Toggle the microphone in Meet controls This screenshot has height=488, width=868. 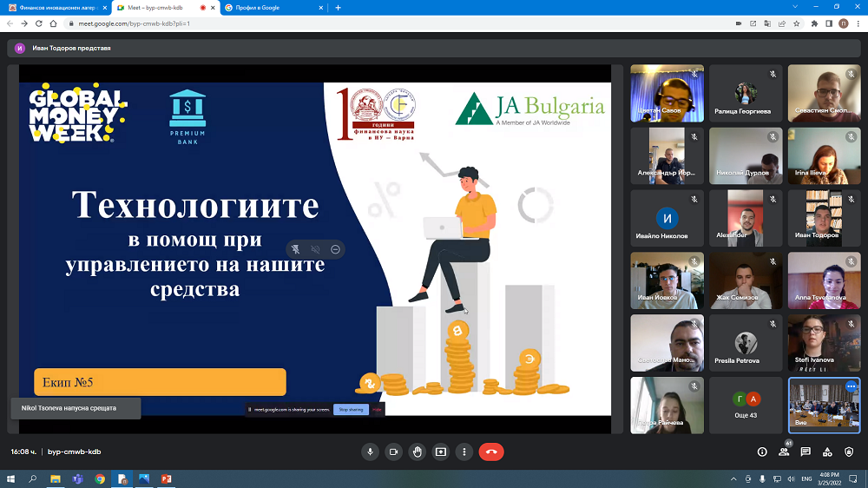point(370,452)
